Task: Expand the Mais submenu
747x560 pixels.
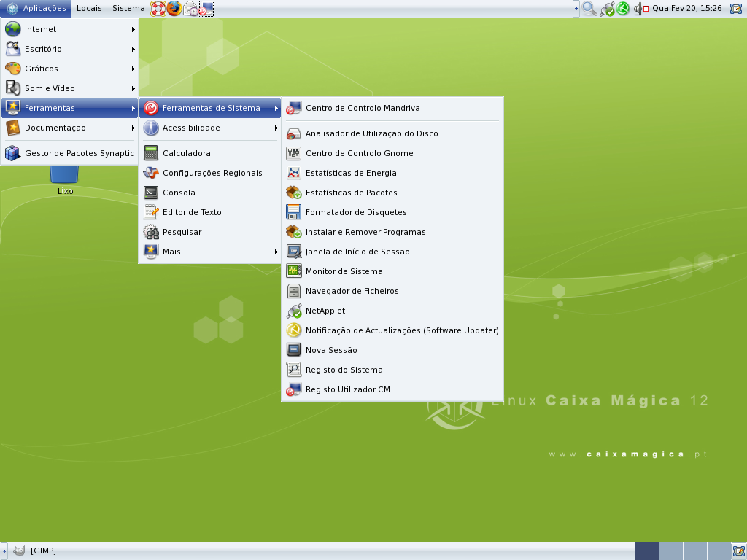Action: 210,252
